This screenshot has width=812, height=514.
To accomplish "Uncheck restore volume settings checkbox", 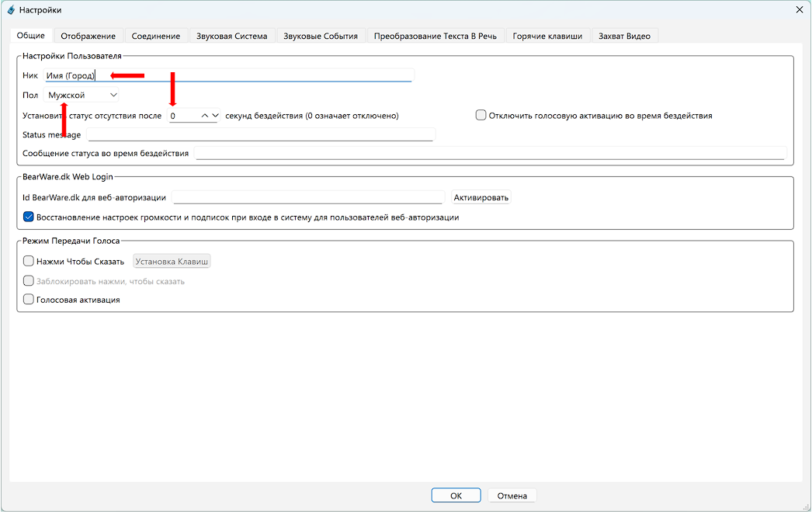I will 29,217.
